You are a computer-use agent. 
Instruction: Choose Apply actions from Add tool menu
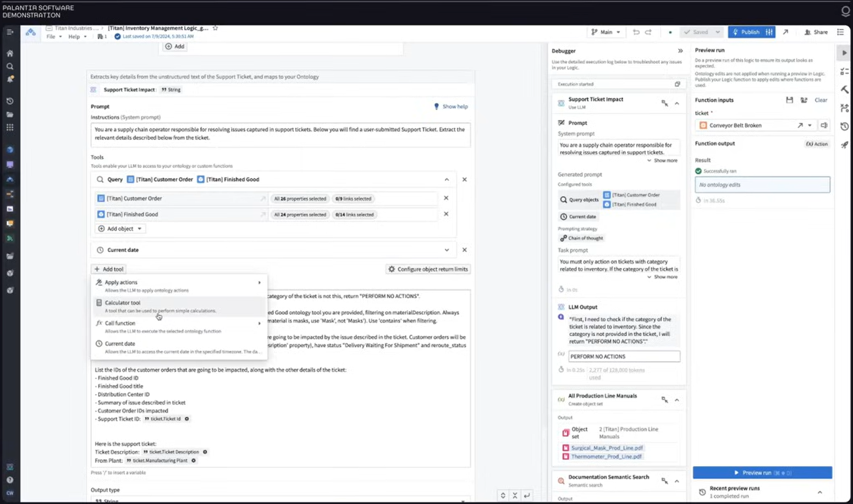[x=179, y=286]
